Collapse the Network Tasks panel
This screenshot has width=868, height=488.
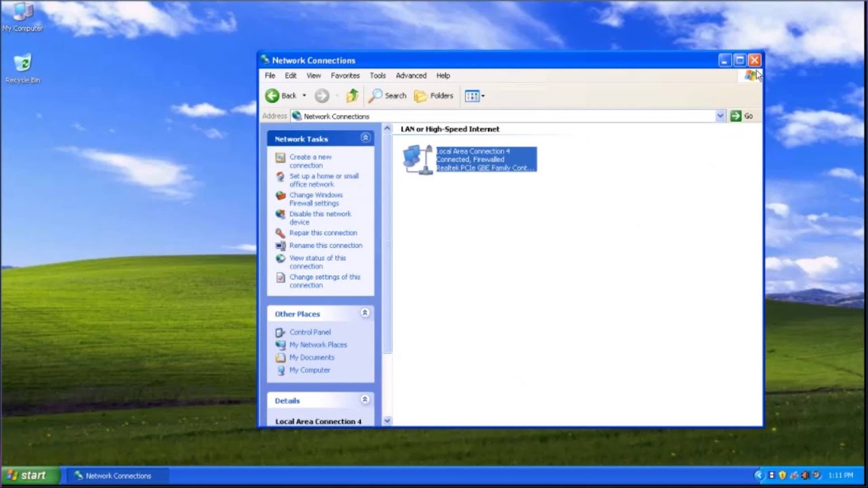point(366,138)
